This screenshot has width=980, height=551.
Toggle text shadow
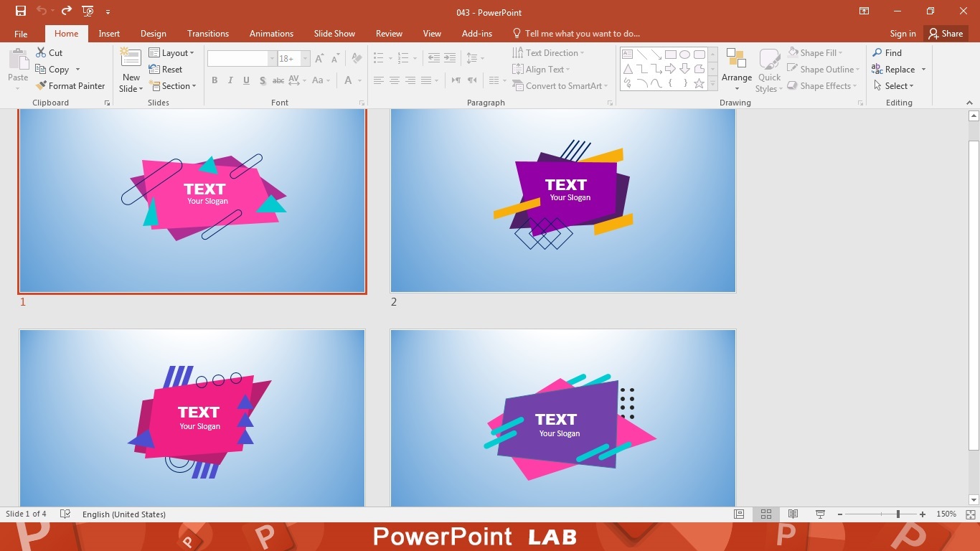(x=263, y=80)
